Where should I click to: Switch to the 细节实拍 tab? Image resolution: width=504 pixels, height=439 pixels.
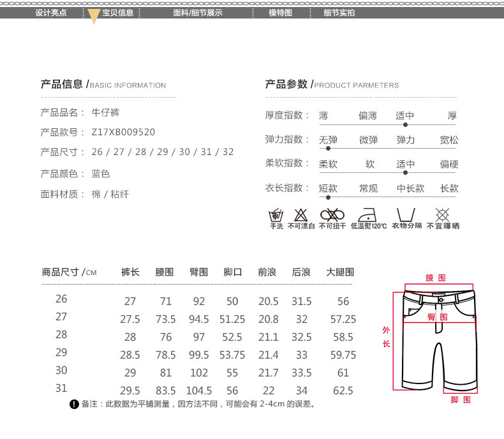point(339,13)
